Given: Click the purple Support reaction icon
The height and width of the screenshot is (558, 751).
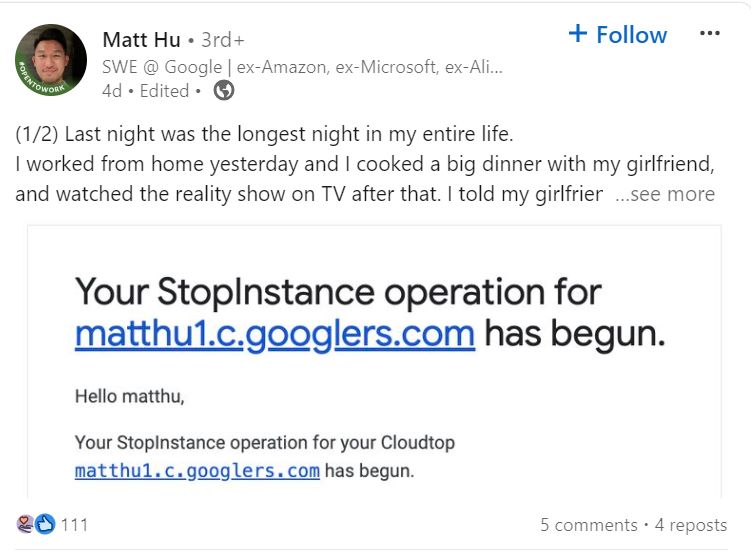Looking at the screenshot, I should [26, 524].
